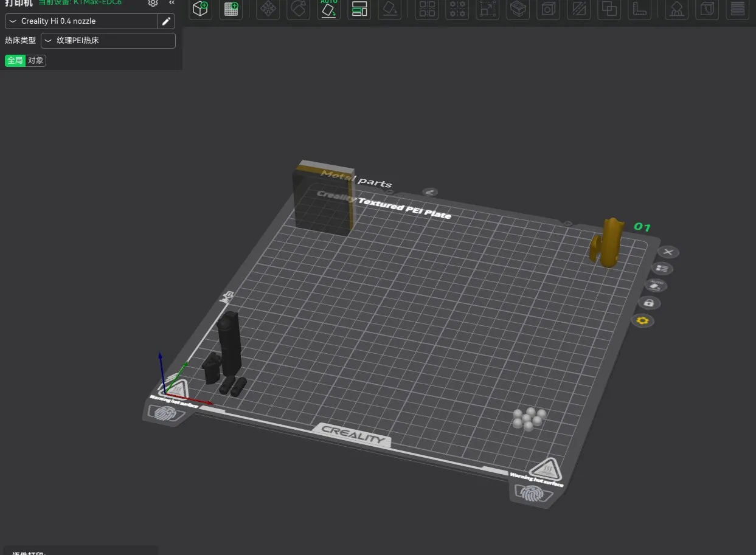Click the overlapping squares boolean icon
The height and width of the screenshot is (555, 756).
(x=609, y=9)
